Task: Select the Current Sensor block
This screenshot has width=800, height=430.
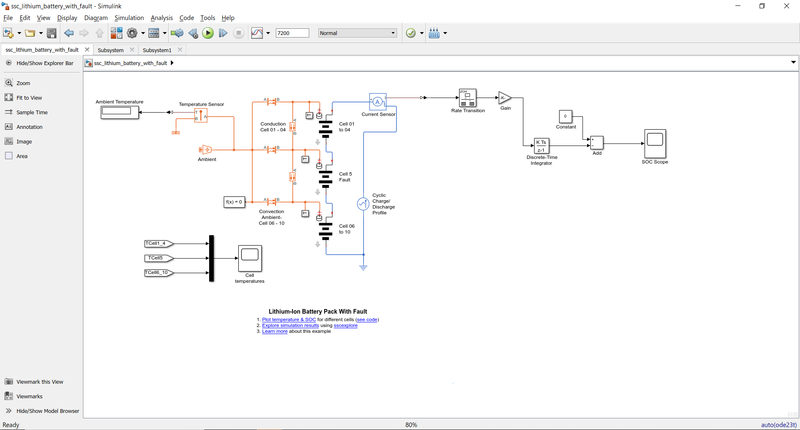Action: 378,102
